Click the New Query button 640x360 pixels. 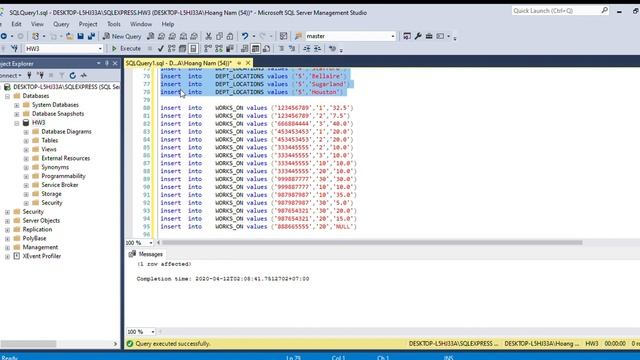(122, 36)
